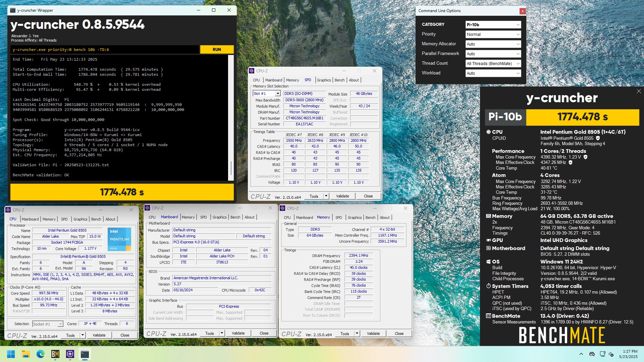Open the Priority dropdown set to Normal

click(x=493, y=34)
